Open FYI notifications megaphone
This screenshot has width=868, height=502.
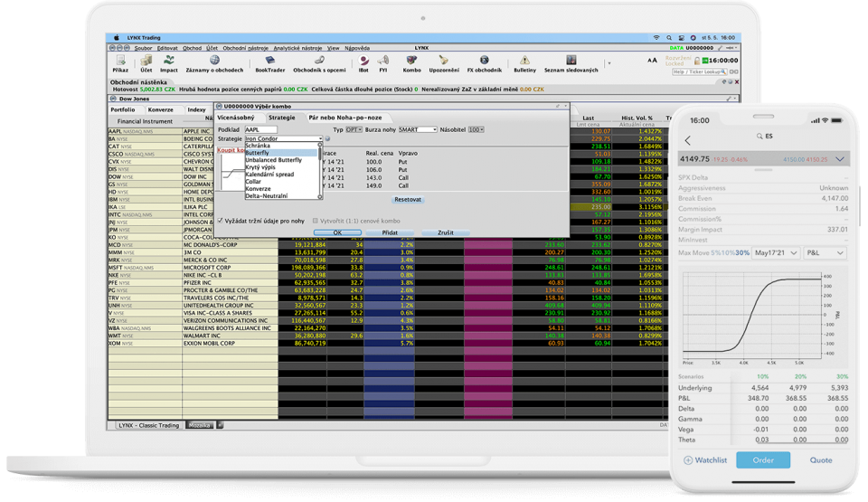pos(382,63)
